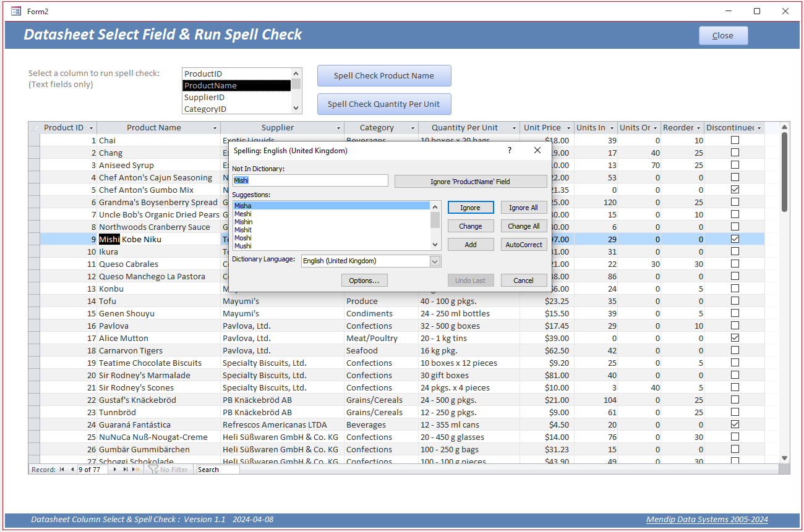Open Supplier column filter dropdown
Image resolution: width=804 pixels, height=532 pixels.
click(x=338, y=128)
